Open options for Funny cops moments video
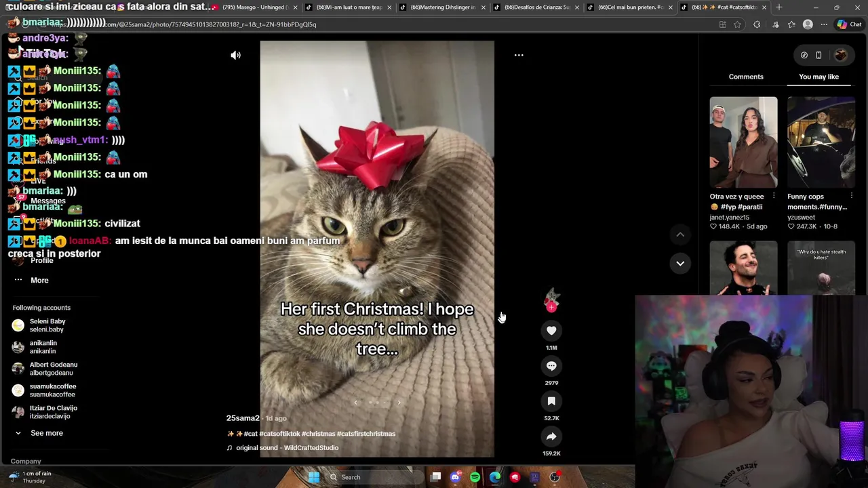Screen dimensions: 868x488 pyautogui.click(x=852, y=197)
